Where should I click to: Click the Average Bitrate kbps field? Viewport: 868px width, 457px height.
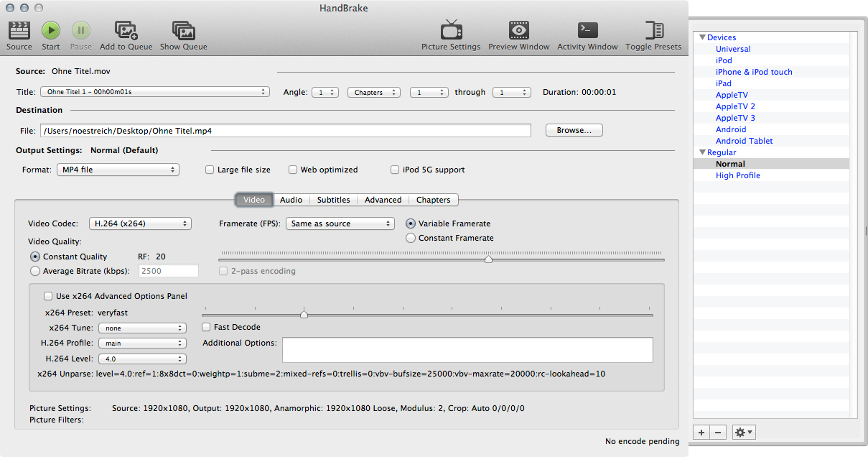[x=168, y=271]
